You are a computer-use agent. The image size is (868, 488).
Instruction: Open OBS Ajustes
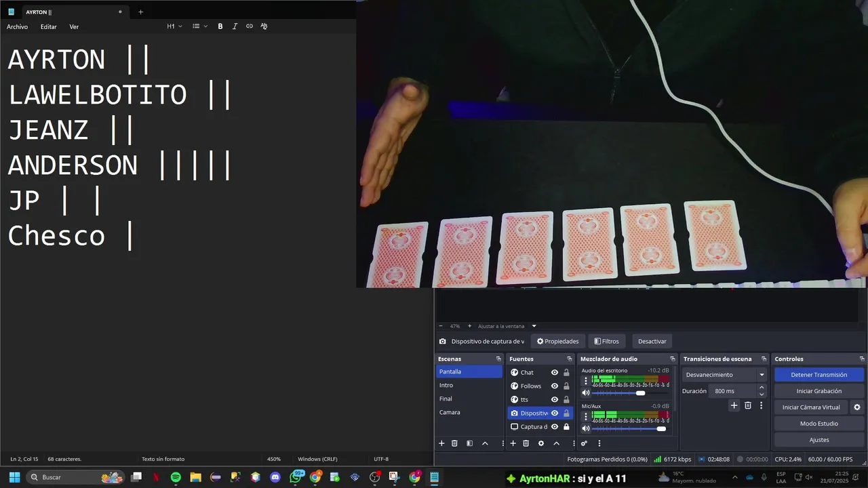(x=818, y=440)
